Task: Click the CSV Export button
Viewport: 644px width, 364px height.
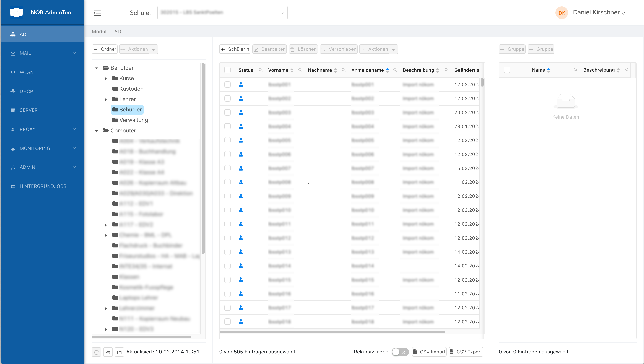Action: [466, 352]
